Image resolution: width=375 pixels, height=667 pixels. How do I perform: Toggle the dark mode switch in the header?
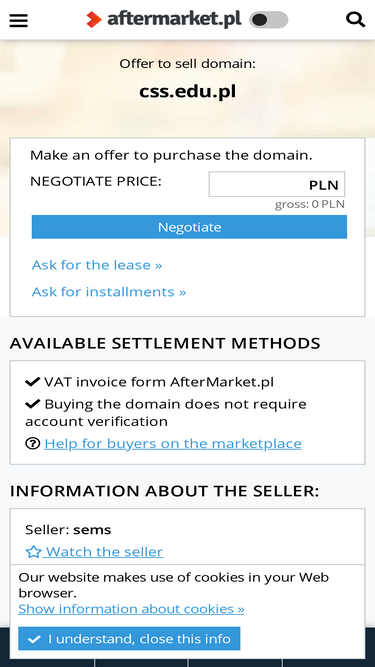click(x=269, y=20)
